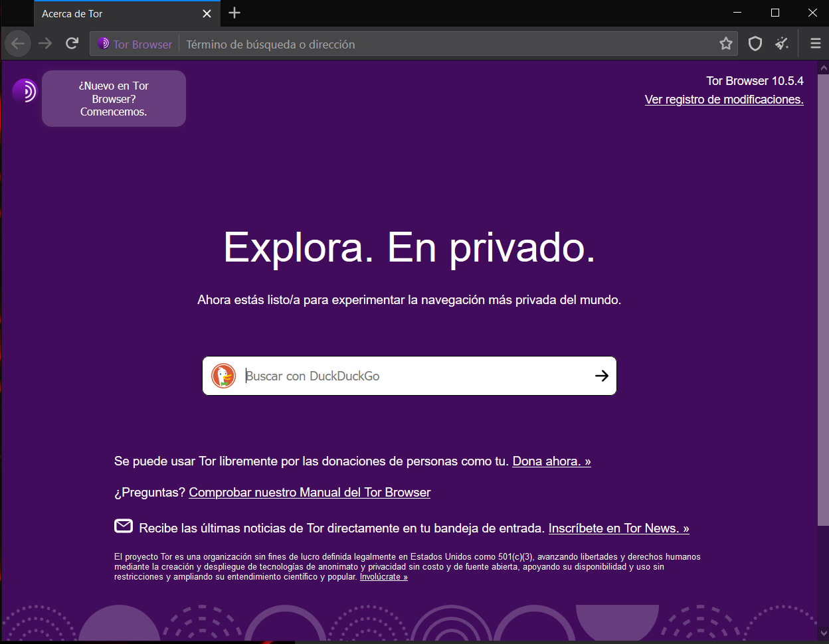Request a new identity with the broom icon
The width and height of the screenshot is (829, 644).
pyautogui.click(x=782, y=42)
